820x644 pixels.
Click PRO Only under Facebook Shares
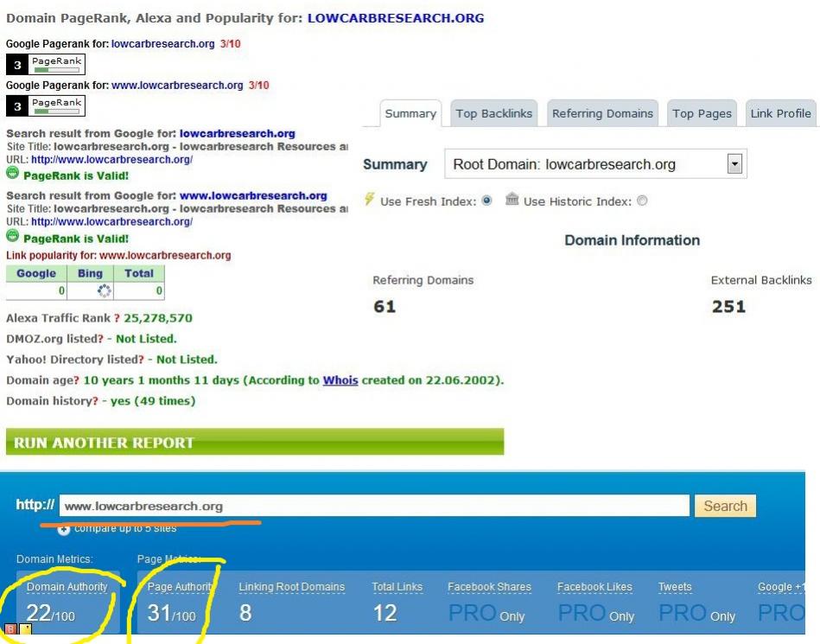(486, 613)
